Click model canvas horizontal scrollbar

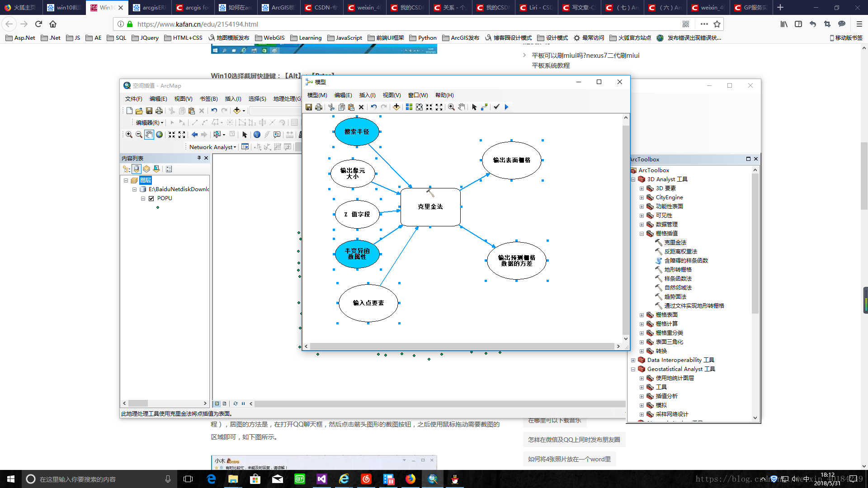(462, 347)
